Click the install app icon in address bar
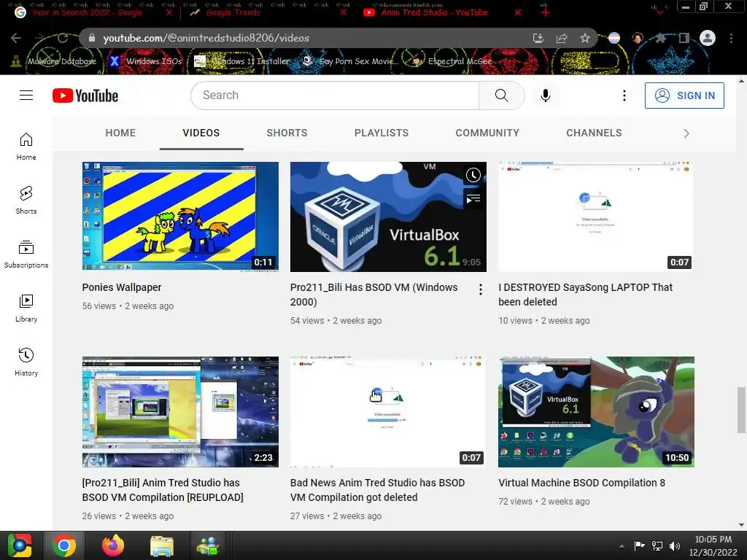This screenshot has height=560, width=747. coord(538,38)
